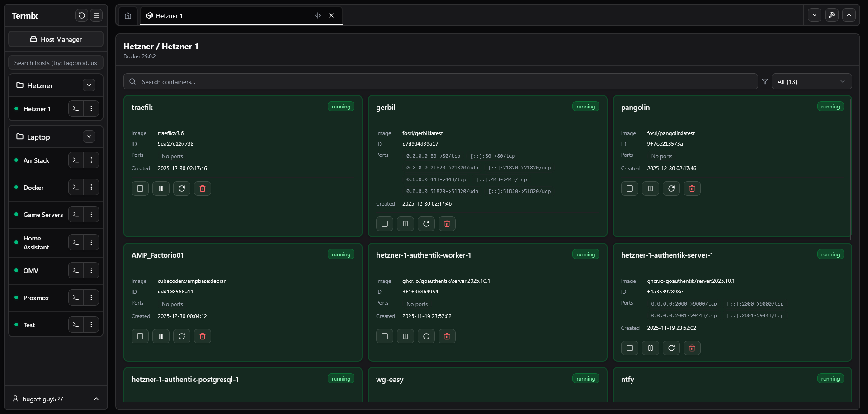Open the All (13) filter dropdown

coord(811,82)
